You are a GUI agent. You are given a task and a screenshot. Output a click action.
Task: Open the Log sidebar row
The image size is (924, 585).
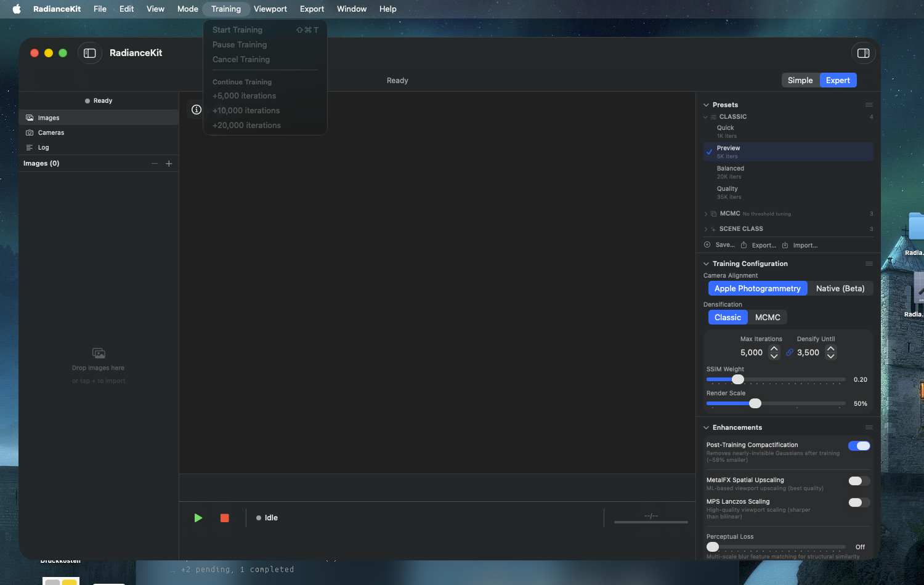tap(99, 147)
